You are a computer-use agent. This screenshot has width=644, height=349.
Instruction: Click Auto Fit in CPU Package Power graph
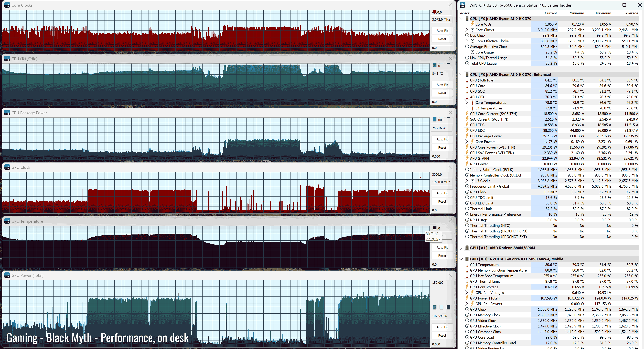(442, 139)
